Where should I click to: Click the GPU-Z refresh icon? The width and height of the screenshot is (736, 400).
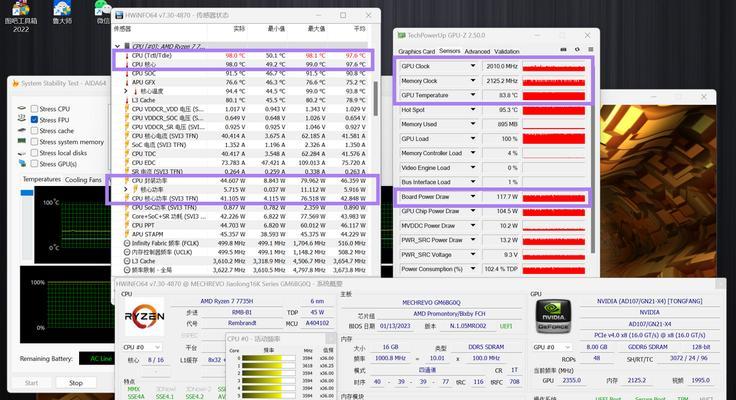pos(577,50)
